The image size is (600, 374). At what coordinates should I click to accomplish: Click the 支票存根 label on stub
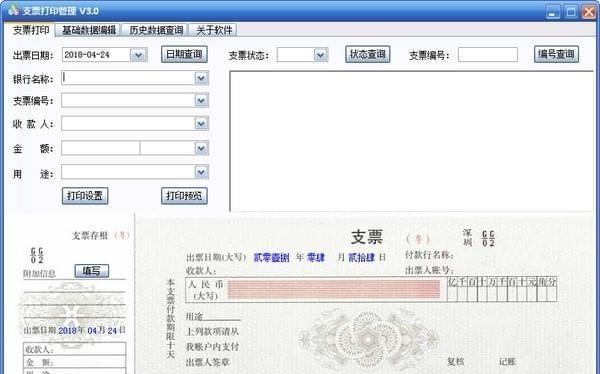90,235
